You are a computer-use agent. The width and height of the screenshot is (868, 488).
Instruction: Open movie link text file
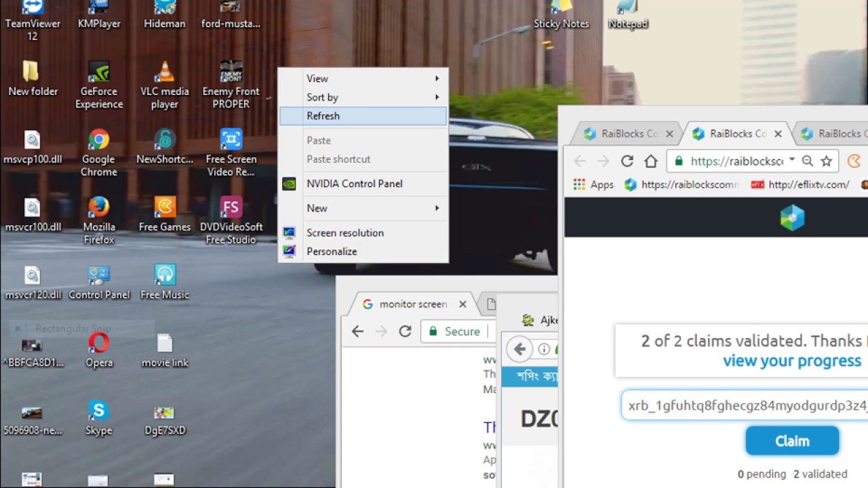[x=164, y=350]
